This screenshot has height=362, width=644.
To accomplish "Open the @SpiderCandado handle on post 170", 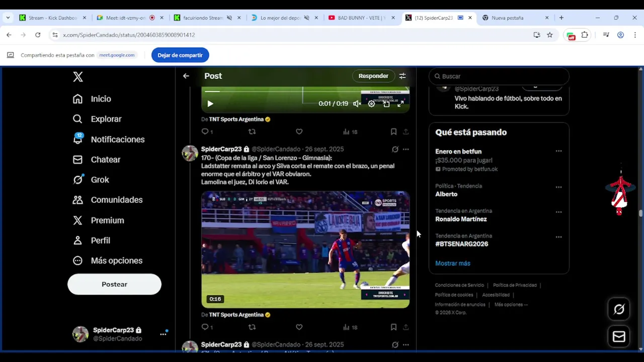I will (x=276, y=149).
